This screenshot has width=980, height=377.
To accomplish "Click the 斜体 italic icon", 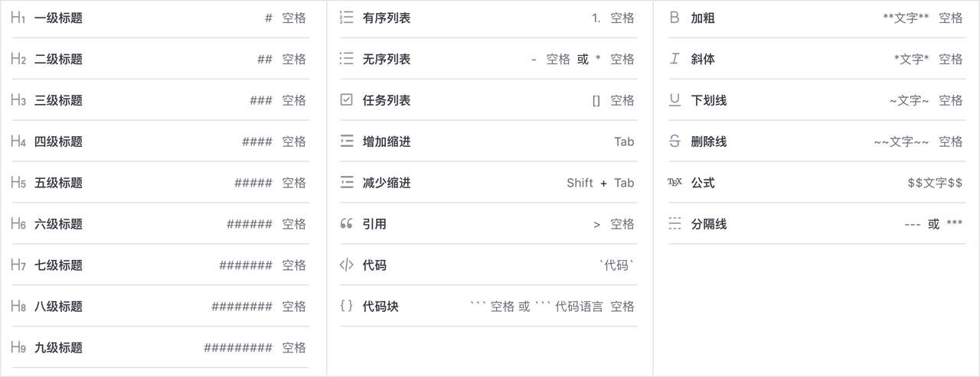I will tap(675, 59).
